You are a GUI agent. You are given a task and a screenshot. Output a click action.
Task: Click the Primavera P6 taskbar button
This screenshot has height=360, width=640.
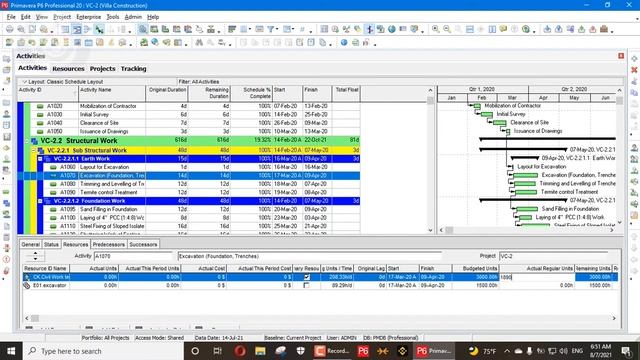pyautogui.click(x=433, y=351)
